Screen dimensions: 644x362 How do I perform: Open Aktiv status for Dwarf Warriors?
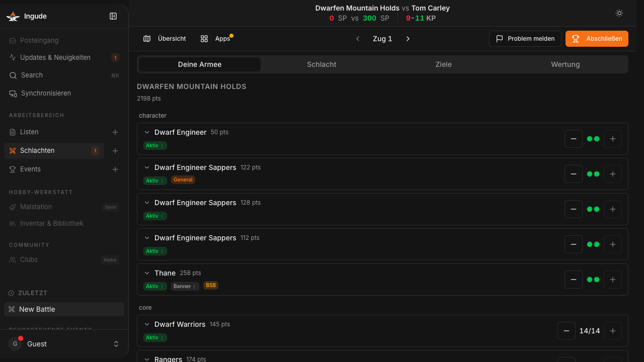pyautogui.click(x=155, y=337)
